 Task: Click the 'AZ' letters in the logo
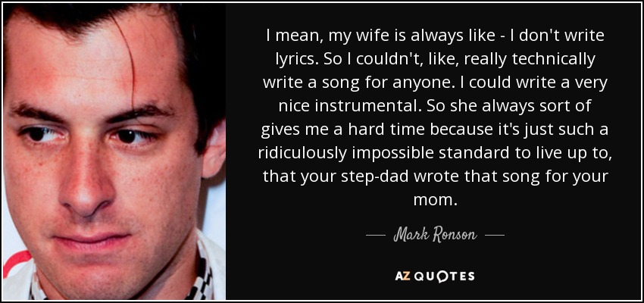point(401,276)
